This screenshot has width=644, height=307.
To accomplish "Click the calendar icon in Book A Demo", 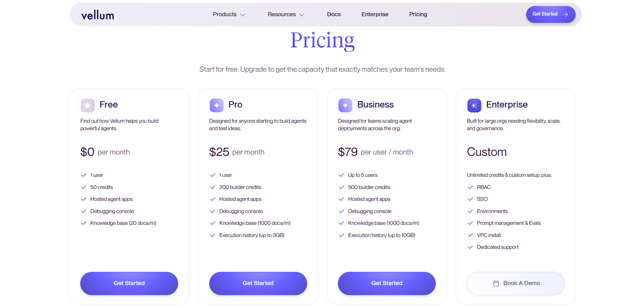I will coord(496,283).
